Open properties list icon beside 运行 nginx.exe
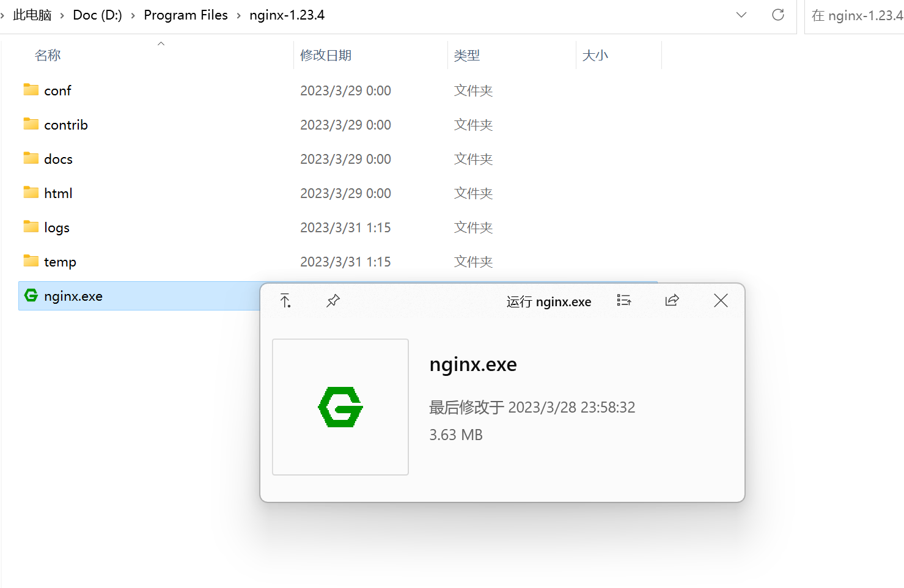This screenshot has width=904, height=588. [624, 301]
